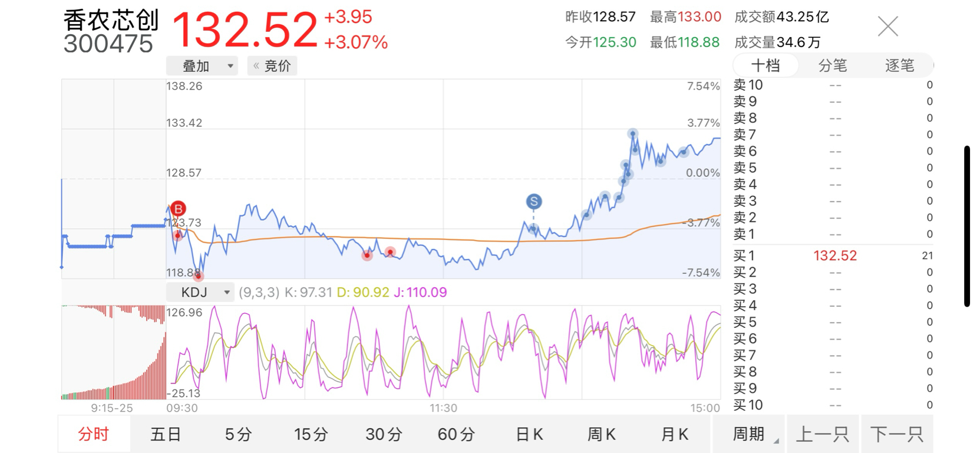980x453 pixels.
Task: Click the 买1 volume 21
Action: 928,255
